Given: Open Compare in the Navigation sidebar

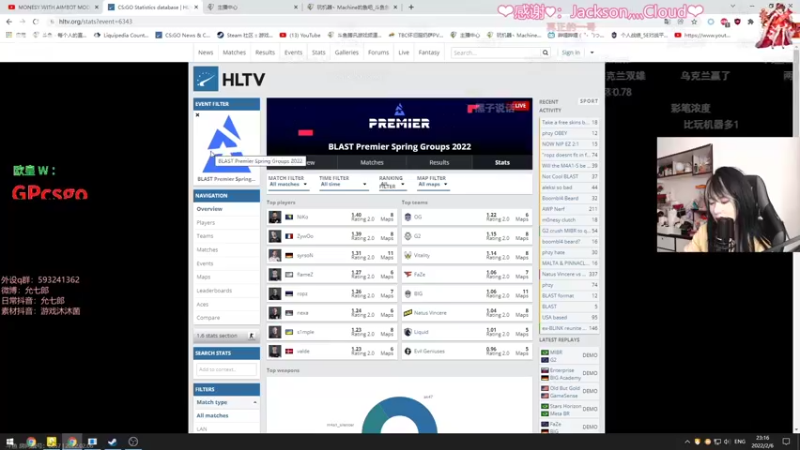Looking at the screenshot, I should 208,318.
